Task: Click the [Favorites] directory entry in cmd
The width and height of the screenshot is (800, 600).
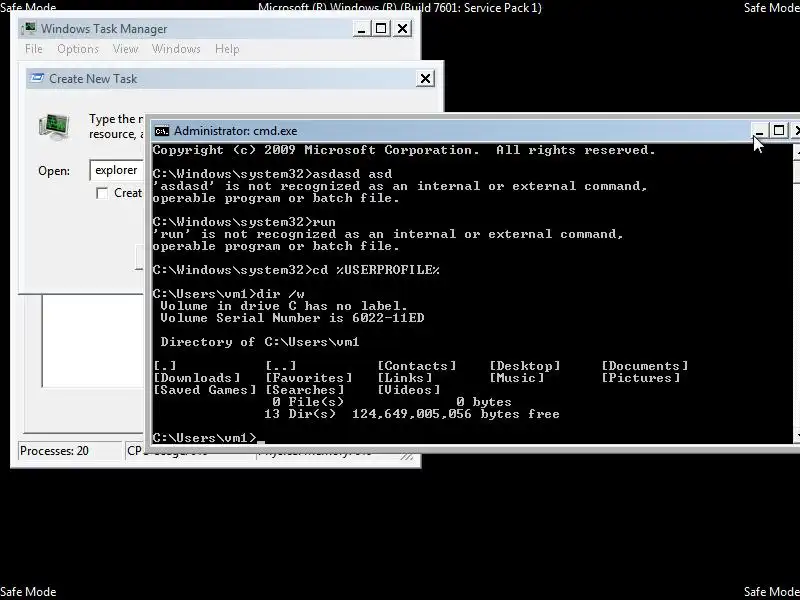Action: [309, 378]
